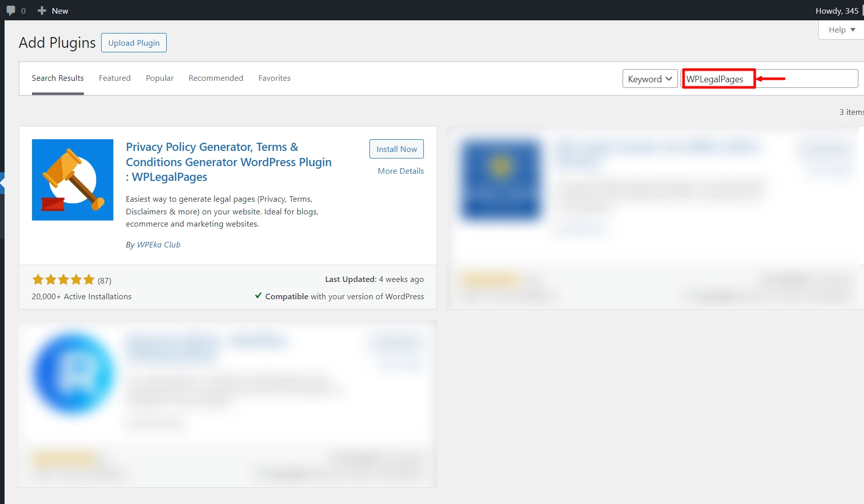The width and height of the screenshot is (864, 504).
Task: Expand the Help panel
Action: click(840, 29)
